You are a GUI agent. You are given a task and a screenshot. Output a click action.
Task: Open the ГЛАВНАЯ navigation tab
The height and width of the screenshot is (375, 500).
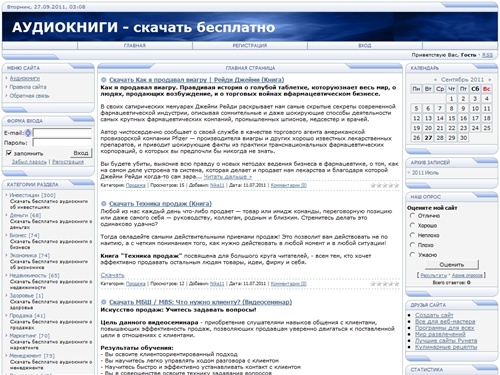pyautogui.click(x=135, y=45)
